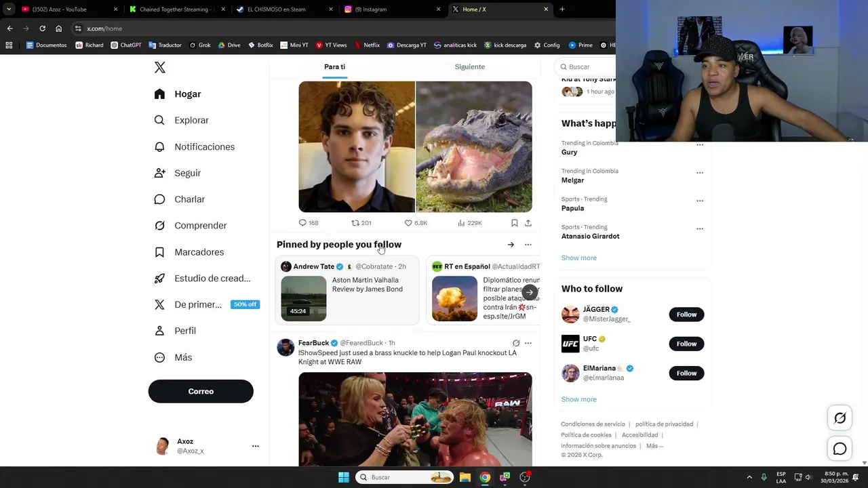
Task: Open Windows Start menu
Action: click(344, 477)
